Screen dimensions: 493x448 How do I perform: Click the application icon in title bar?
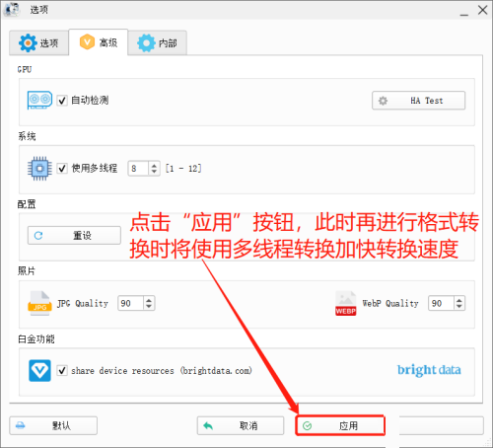click(12, 9)
